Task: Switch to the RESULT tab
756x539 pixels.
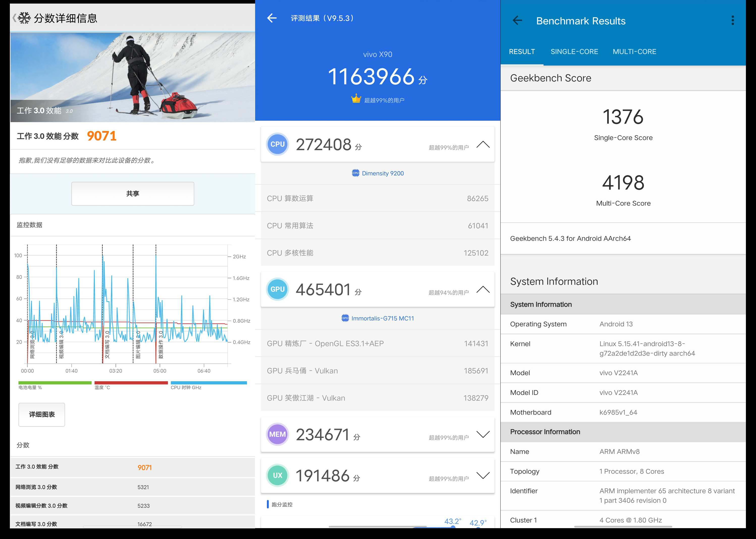Action: click(522, 52)
